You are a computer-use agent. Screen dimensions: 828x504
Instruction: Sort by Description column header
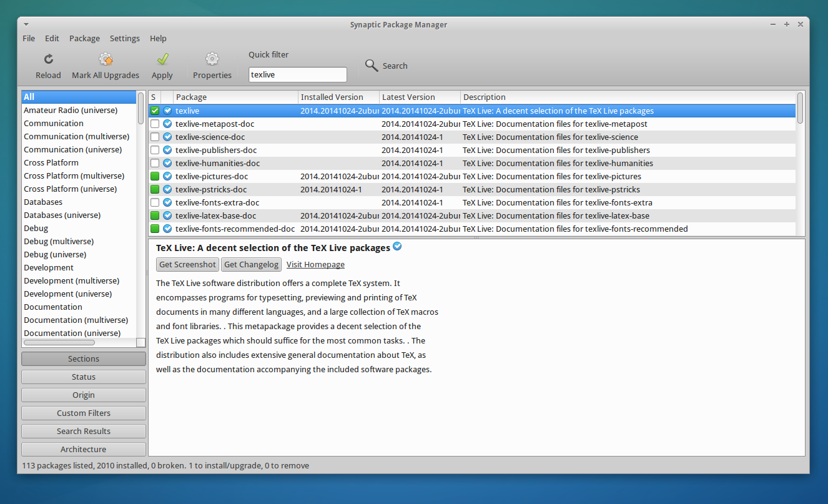tap(628, 97)
